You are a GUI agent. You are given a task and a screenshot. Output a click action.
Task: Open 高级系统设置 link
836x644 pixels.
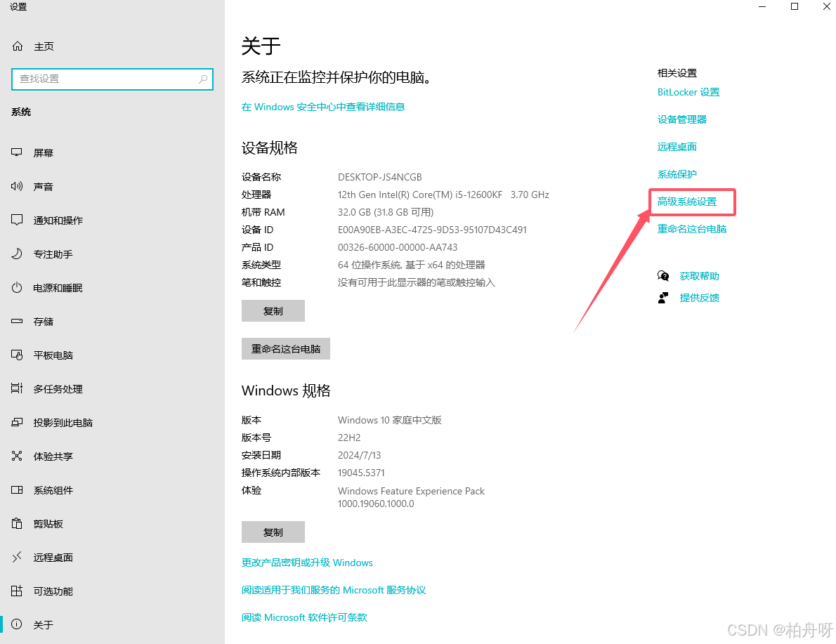(687, 202)
